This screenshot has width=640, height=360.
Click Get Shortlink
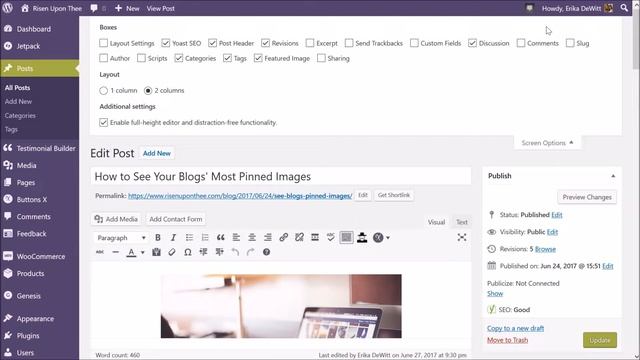point(393,196)
